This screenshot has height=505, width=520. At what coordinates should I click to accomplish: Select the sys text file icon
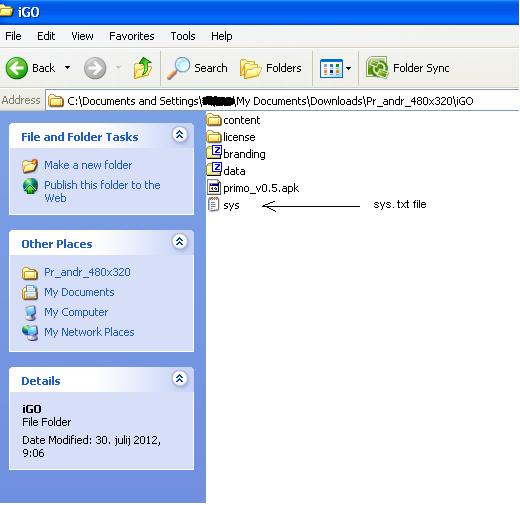click(x=214, y=204)
